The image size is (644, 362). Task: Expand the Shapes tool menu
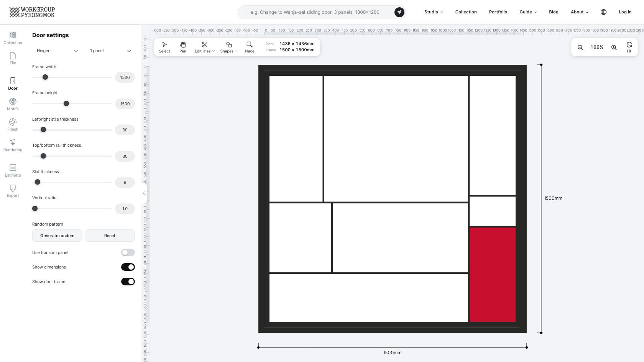tap(229, 47)
